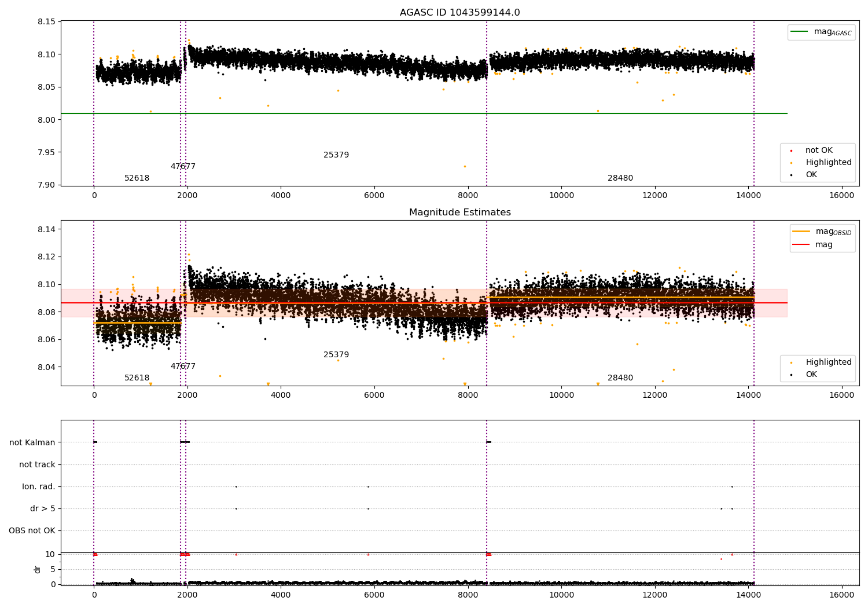Click x-axis tick 2000 under the bottom panel
This screenshot has width=868, height=608.
coord(187,595)
